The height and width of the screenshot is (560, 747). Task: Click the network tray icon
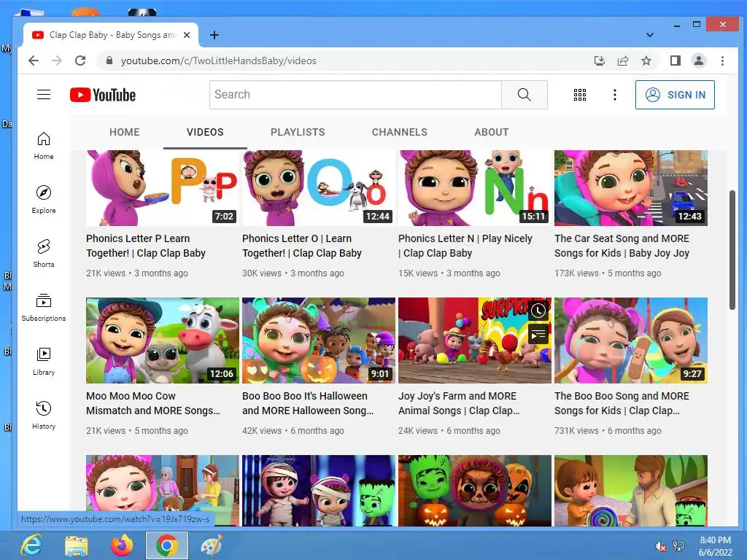click(x=678, y=546)
